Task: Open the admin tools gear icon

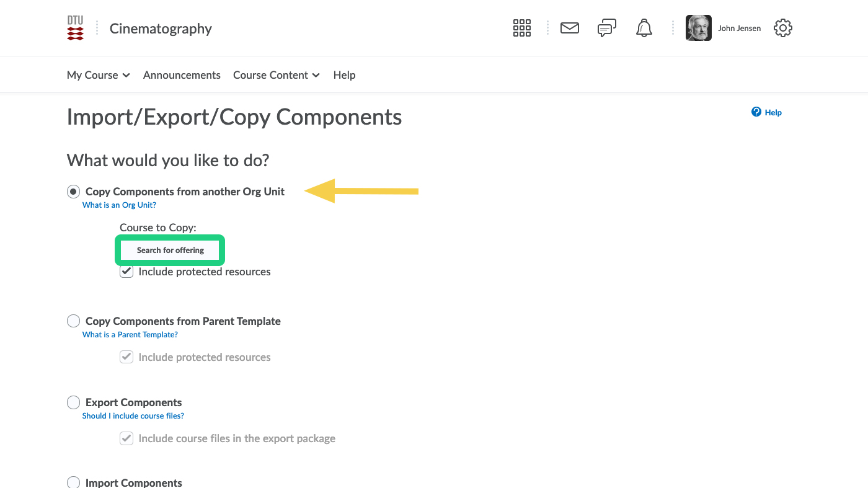Action: click(783, 28)
